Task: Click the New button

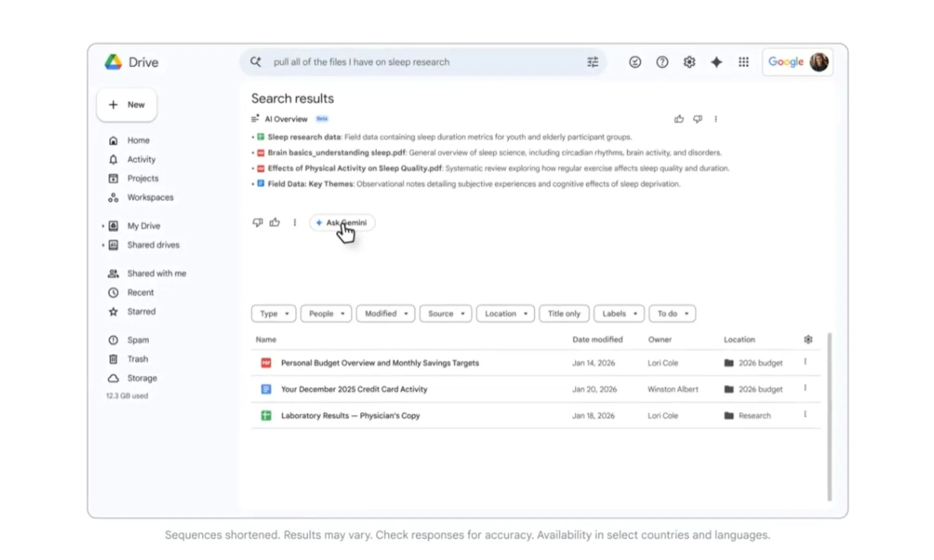Action: (x=127, y=105)
